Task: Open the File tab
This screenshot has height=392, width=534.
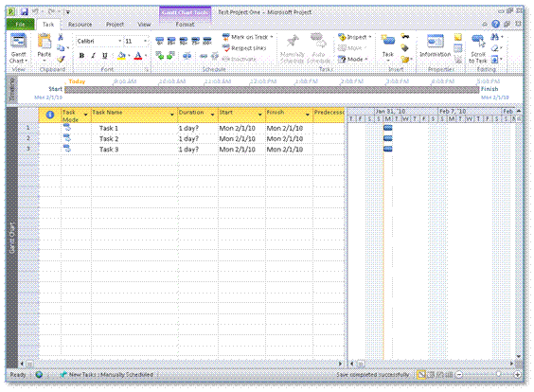Action: (x=21, y=25)
